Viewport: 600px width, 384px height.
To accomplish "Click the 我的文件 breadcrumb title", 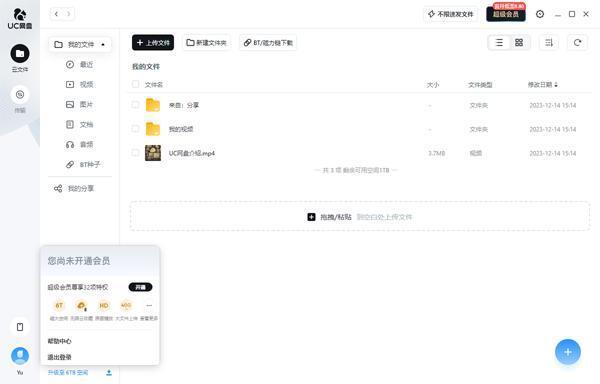I will [146, 67].
